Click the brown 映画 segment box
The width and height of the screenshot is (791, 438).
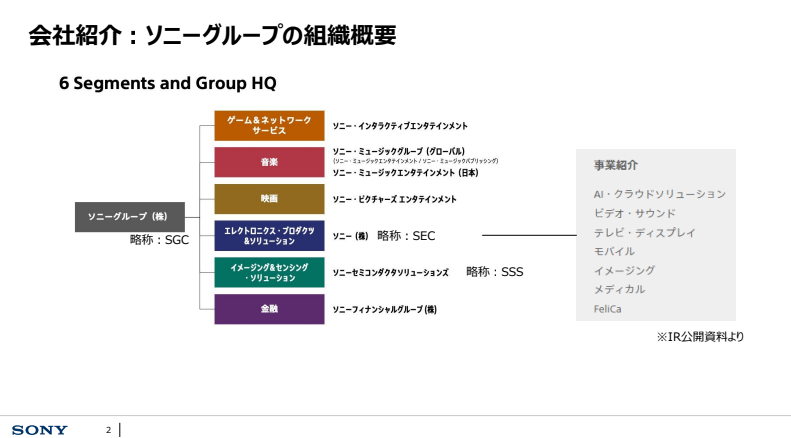(269, 199)
